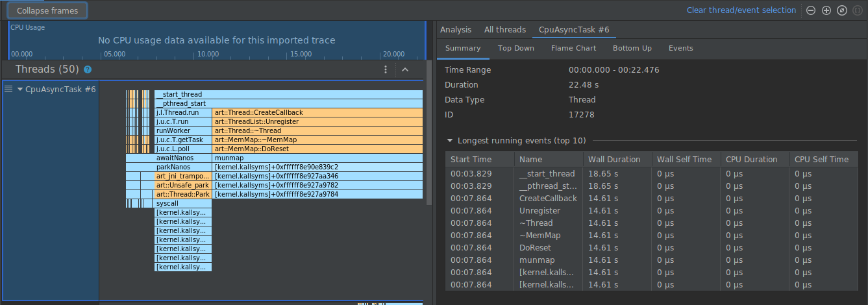The image size is (868, 305).
Task: Open the Threads three-dot options menu
Action: click(386, 69)
